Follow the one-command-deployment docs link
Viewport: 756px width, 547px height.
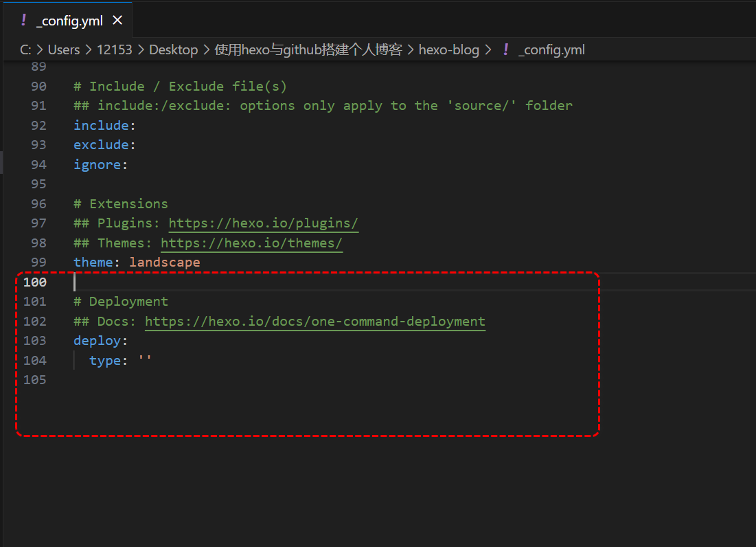tap(314, 321)
